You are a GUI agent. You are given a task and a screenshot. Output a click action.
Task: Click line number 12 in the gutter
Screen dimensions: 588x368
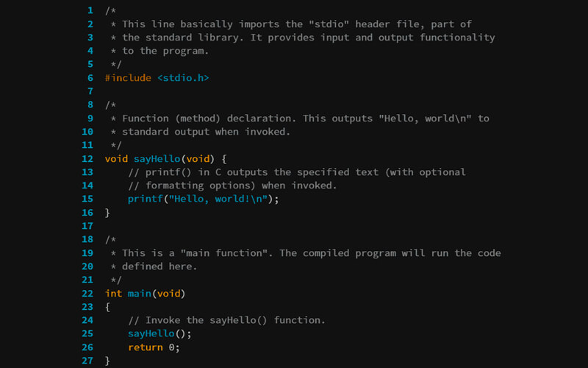tap(87, 159)
